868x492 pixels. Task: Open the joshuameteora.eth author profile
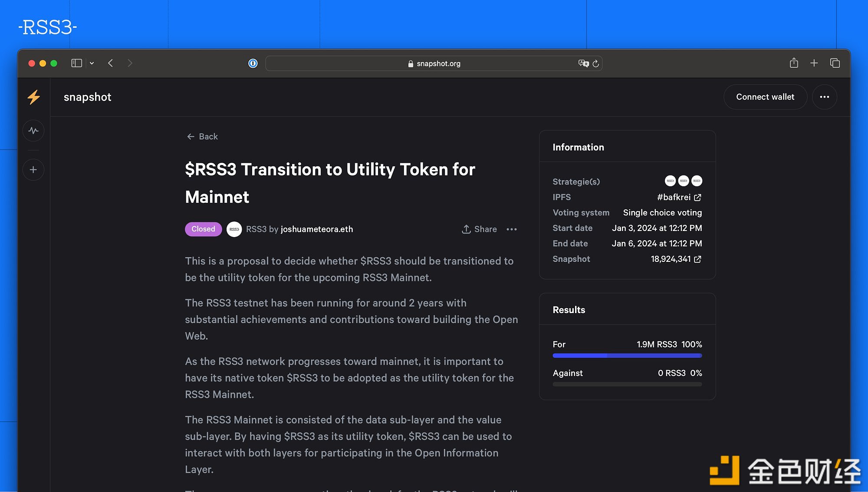tap(317, 229)
